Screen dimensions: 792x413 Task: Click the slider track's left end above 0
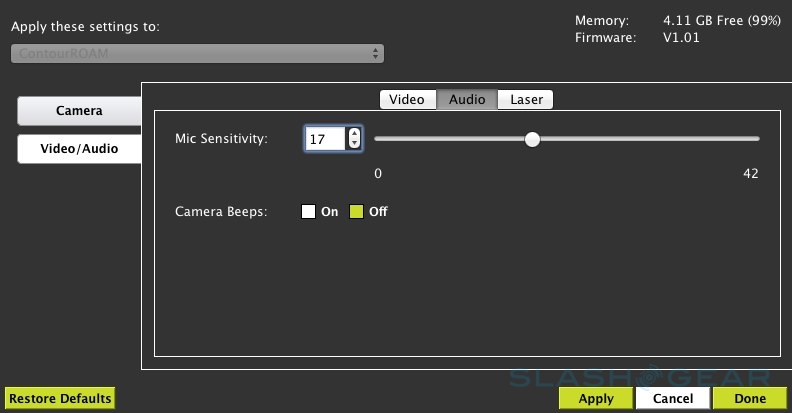[x=378, y=139]
